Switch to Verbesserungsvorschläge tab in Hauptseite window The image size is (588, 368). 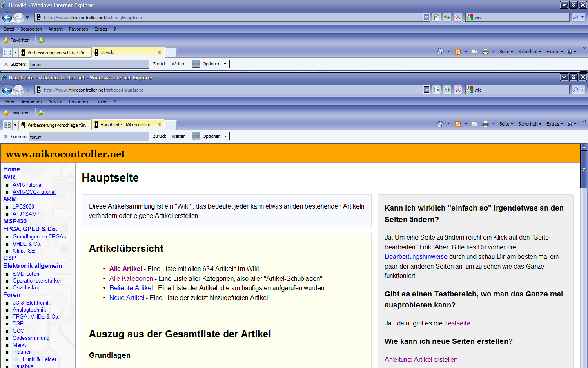55,125
